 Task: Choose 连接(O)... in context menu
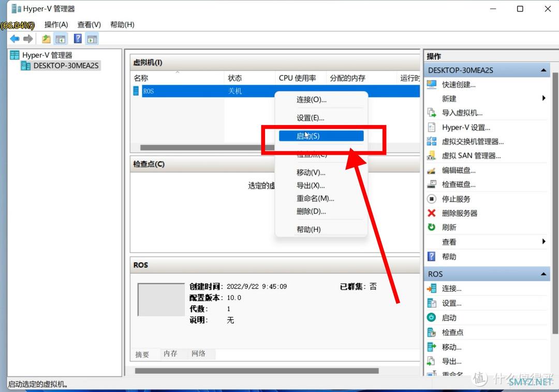(321, 100)
